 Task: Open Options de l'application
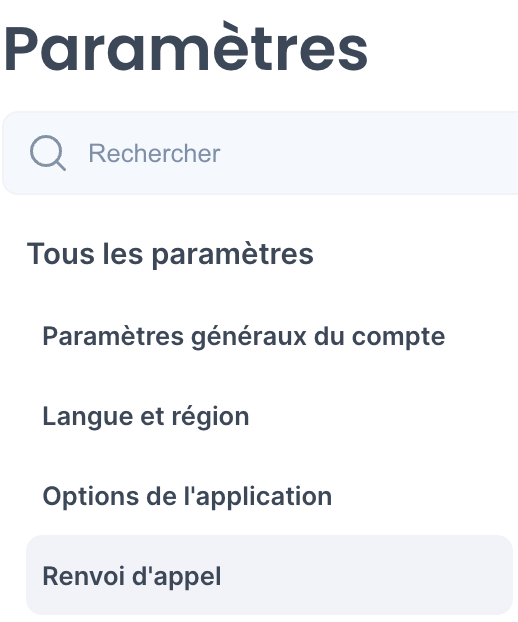pos(187,496)
